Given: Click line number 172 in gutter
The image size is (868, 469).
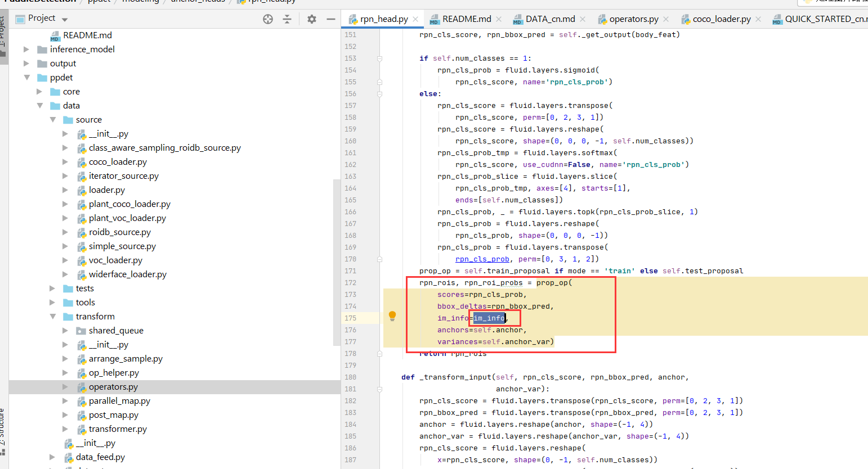Looking at the screenshot, I should tap(350, 283).
